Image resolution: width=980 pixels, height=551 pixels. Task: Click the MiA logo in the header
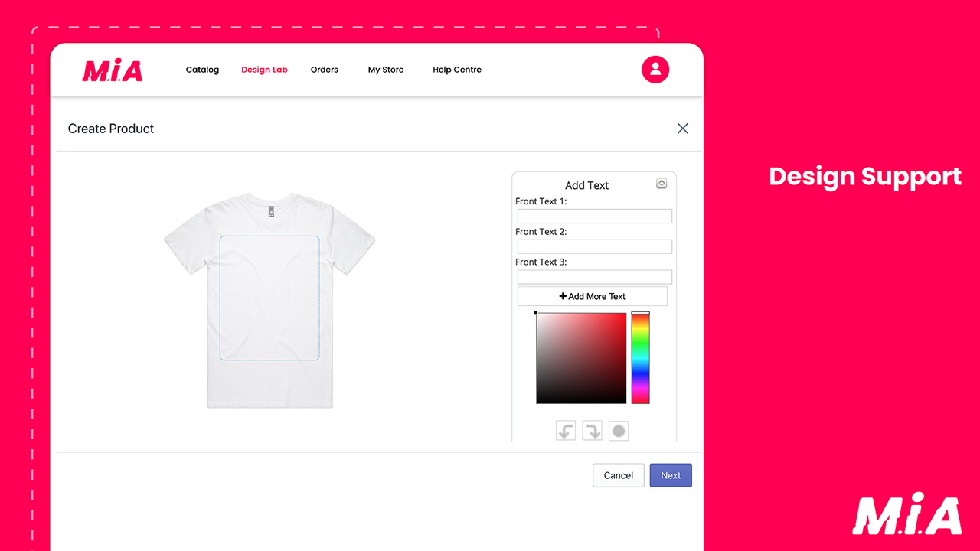point(112,70)
